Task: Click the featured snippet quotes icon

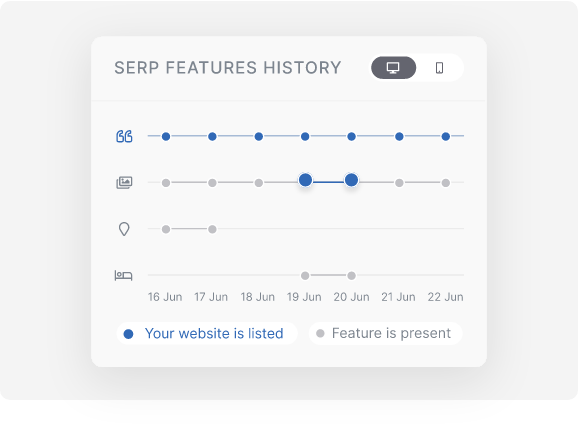Action: coord(124,136)
